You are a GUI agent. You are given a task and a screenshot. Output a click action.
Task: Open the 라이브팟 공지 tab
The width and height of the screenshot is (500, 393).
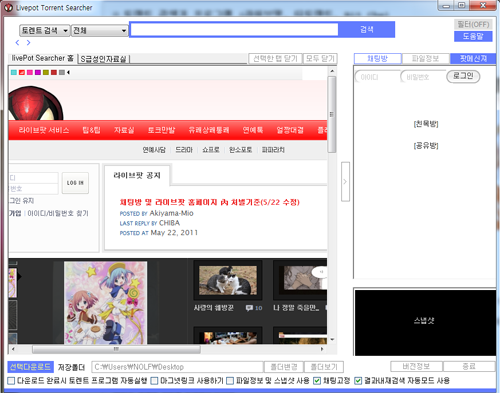pos(137,175)
